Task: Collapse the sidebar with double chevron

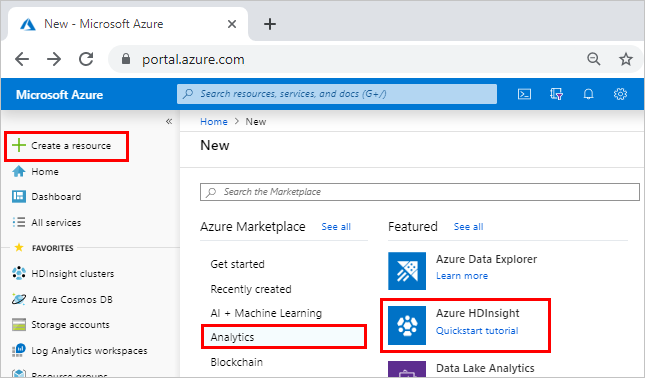Action: [169, 121]
